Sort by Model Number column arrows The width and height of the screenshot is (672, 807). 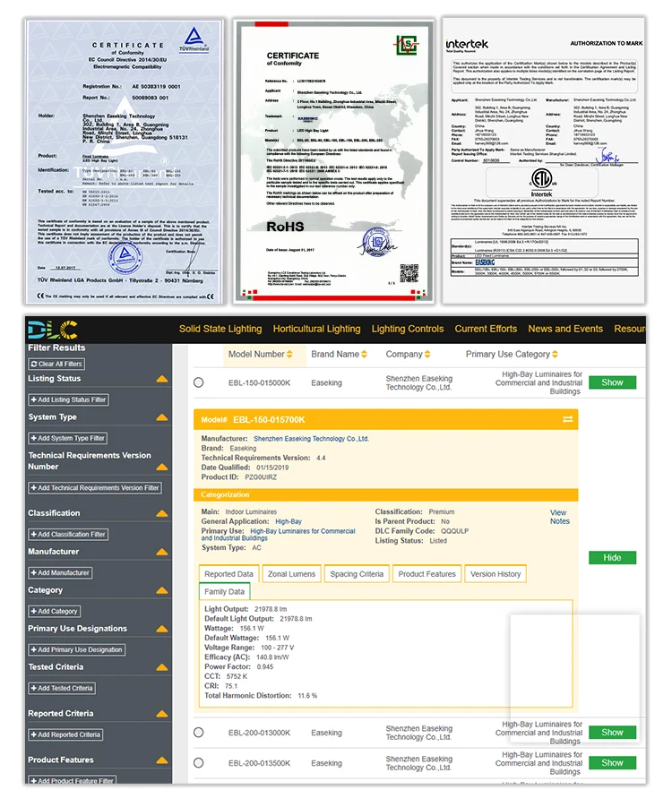pos(289,355)
